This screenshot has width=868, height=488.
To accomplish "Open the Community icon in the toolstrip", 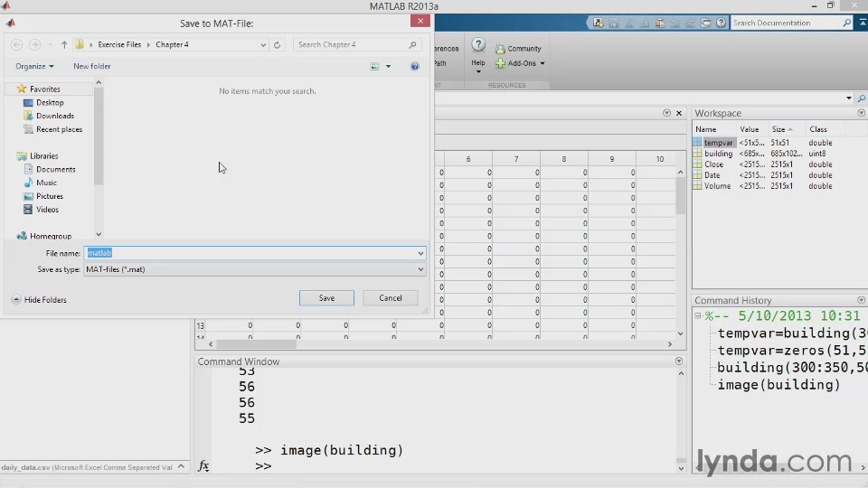I will (500, 49).
